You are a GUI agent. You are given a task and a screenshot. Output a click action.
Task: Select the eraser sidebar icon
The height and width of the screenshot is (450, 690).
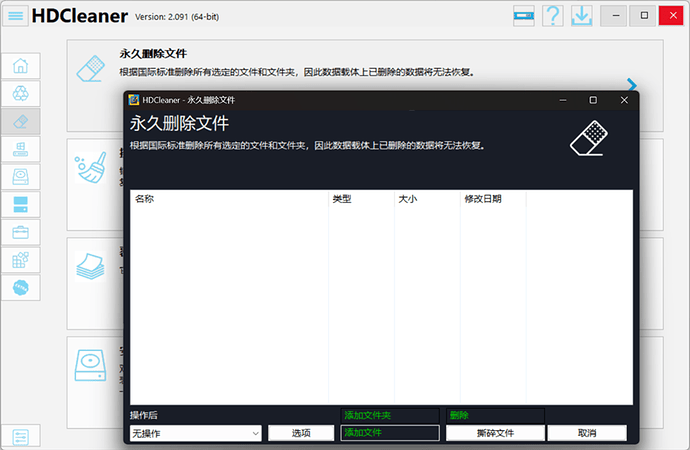[x=21, y=121]
